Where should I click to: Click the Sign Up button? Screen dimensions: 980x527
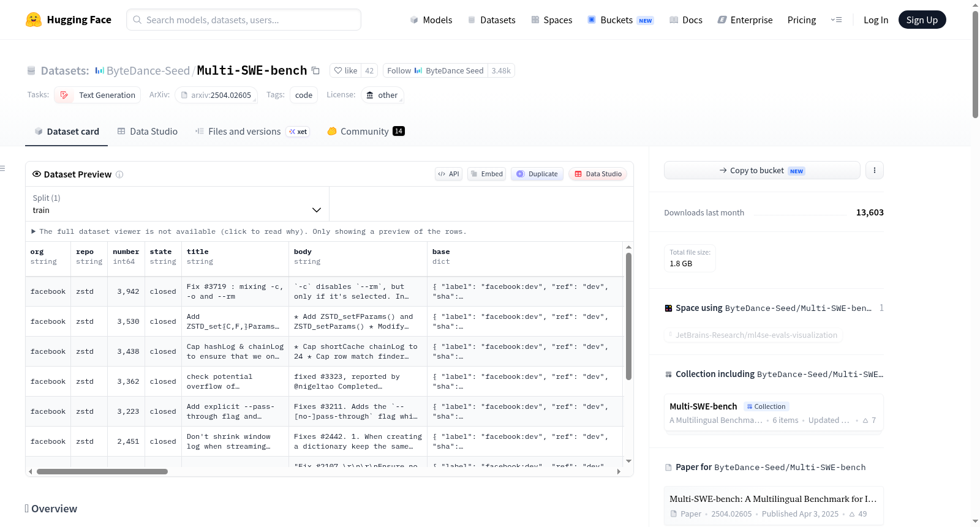(x=922, y=20)
